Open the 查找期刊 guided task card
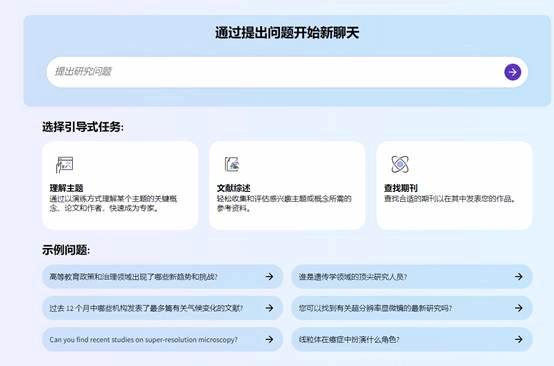554x366 pixels. [454, 186]
